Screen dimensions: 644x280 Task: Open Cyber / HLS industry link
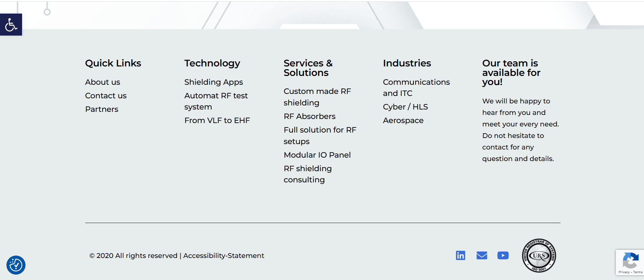tap(405, 107)
